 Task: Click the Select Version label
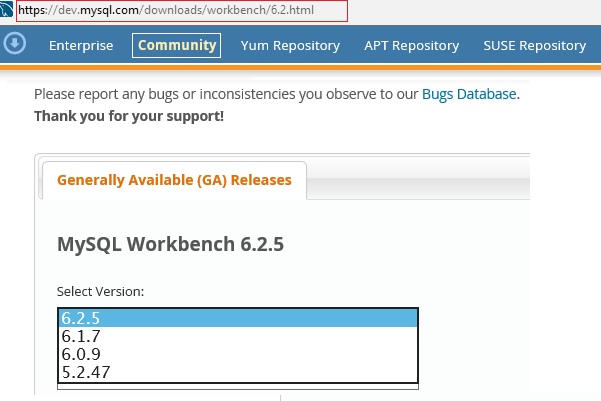pyautogui.click(x=101, y=291)
